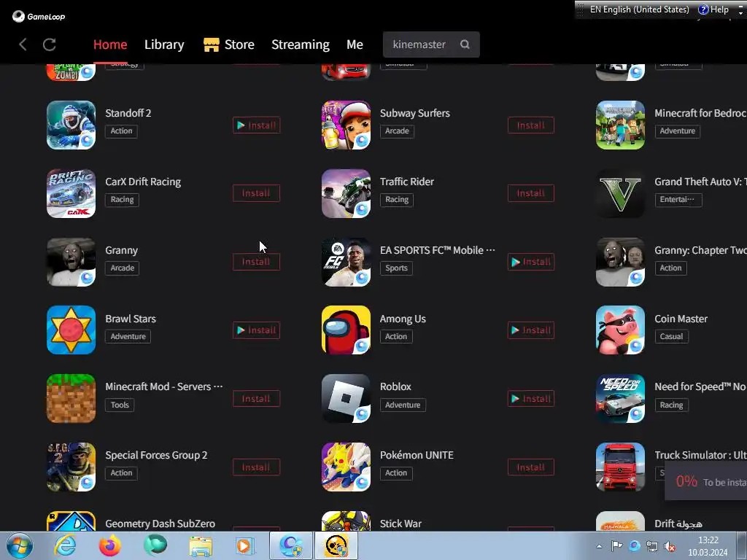
Task: Install Minecraft Mod - Servers
Action: [x=256, y=399]
